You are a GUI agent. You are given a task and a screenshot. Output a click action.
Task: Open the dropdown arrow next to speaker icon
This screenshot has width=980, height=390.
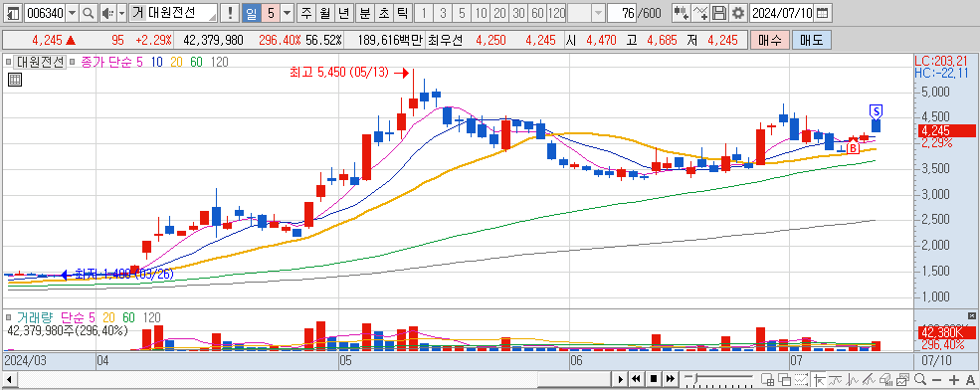(x=121, y=13)
